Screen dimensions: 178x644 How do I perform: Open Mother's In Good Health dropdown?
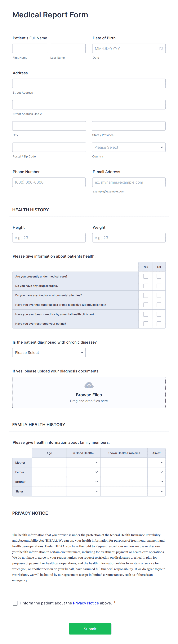[83, 462]
